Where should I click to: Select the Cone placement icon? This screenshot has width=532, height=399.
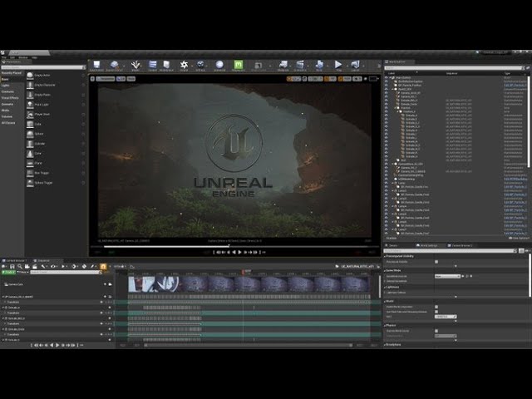click(30, 153)
